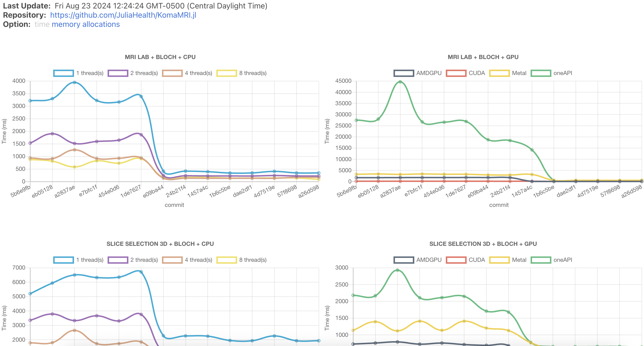Open the KomaMRI.jl GitHub repository link
This screenshot has width=644, height=346.
(x=123, y=15)
